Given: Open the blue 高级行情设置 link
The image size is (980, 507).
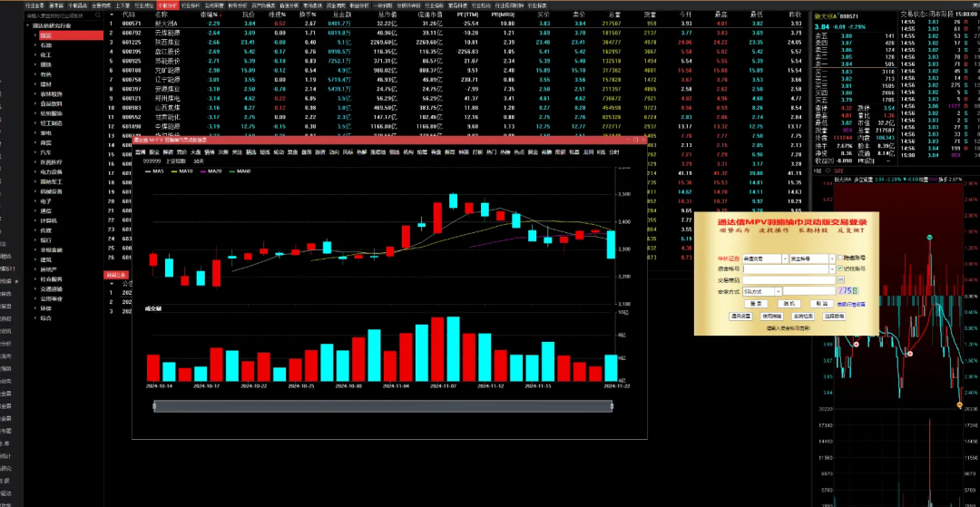Looking at the screenshot, I should [x=851, y=304].
